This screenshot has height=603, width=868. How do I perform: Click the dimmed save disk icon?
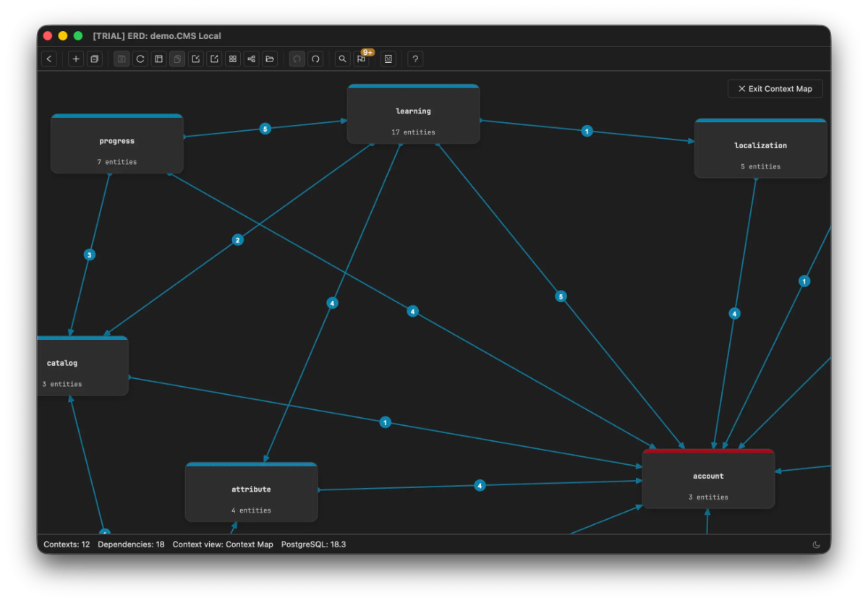pyautogui.click(x=122, y=59)
